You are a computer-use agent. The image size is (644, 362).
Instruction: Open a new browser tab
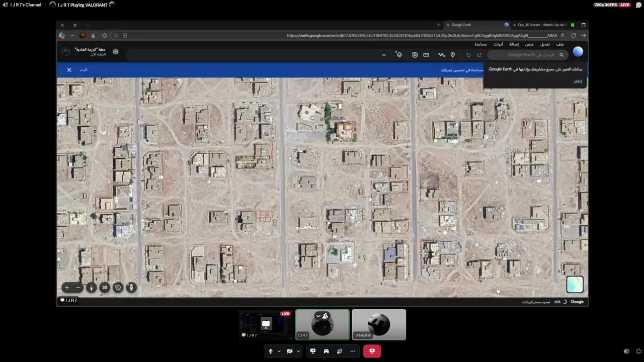coord(438,25)
